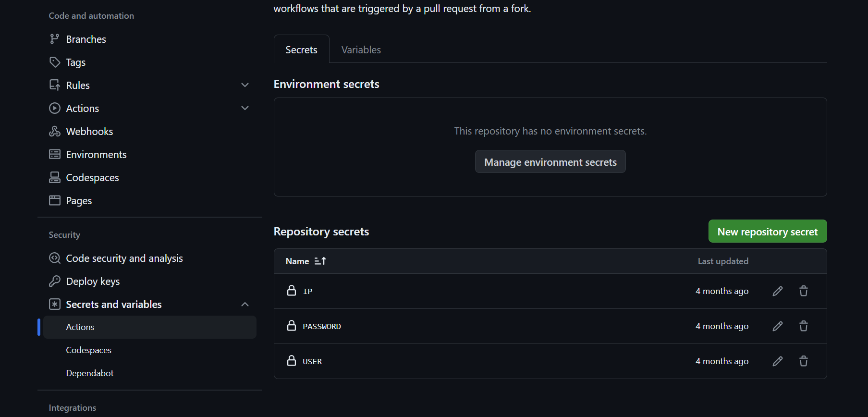Select the Secrets tab
Image resolution: width=868 pixels, height=417 pixels.
(301, 50)
